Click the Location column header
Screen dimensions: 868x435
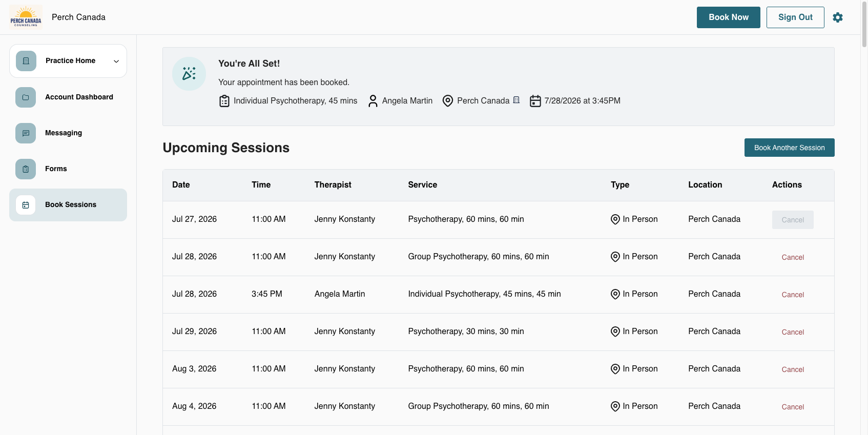pyautogui.click(x=705, y=185)
